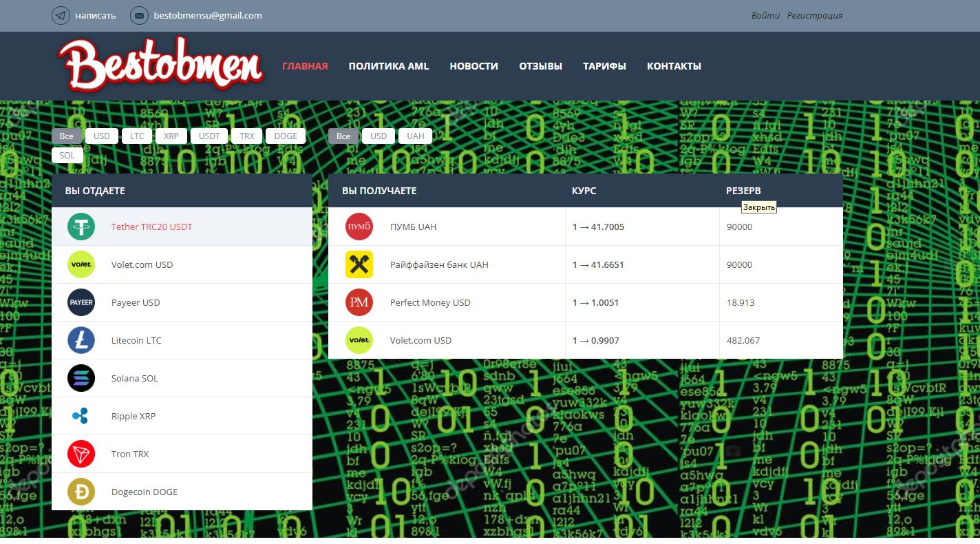
Task: Click the bestobmensu@gmail.com email link
Action: coord(208,15)
